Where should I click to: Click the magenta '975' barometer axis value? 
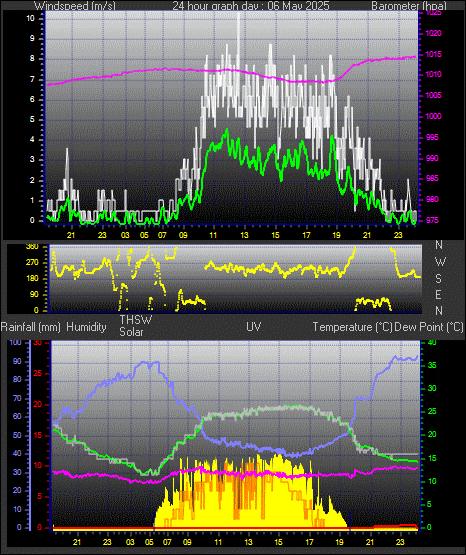pos(432,220)
